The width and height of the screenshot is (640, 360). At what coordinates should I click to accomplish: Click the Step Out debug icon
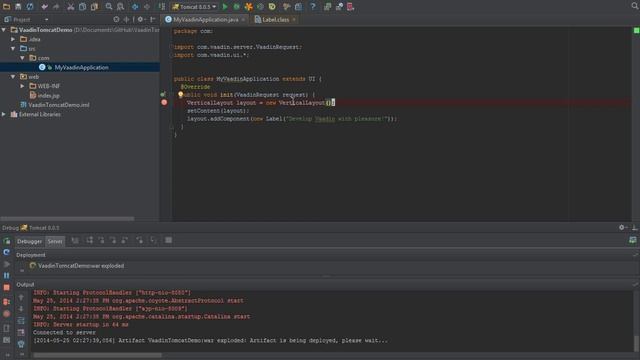125,240
